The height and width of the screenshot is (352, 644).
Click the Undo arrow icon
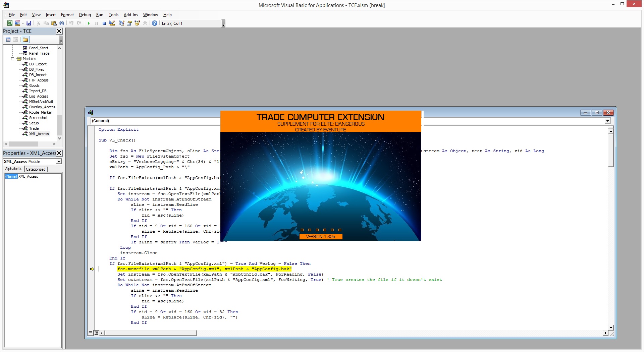[x=71, y=23]
